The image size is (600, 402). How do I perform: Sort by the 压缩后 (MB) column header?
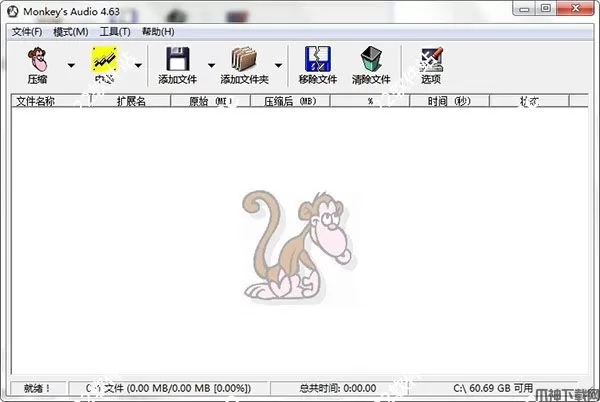[x=290, y=101]
